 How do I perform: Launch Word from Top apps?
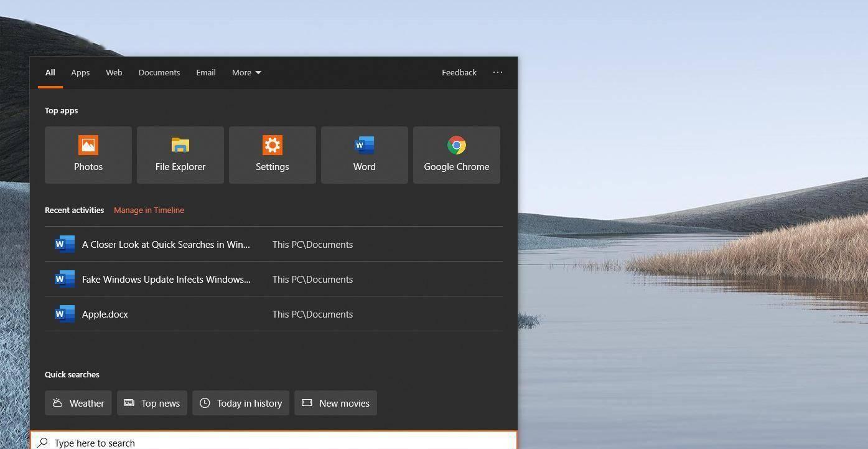[365, 155]
